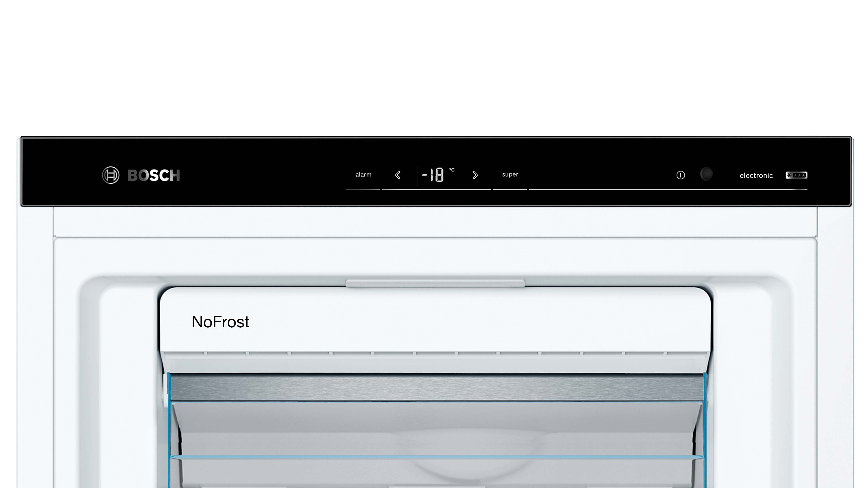
Task: Tap the alarm button
Action: coord(363,174)
